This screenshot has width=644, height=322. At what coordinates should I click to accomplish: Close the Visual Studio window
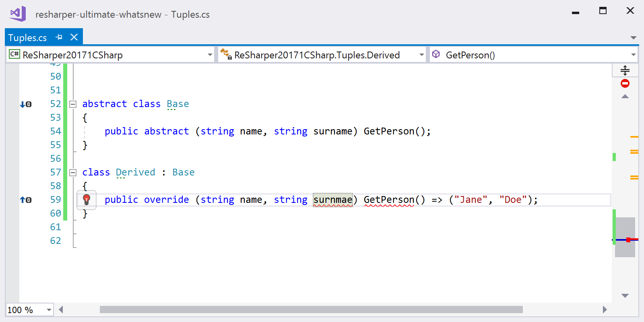tap(630, 11)
